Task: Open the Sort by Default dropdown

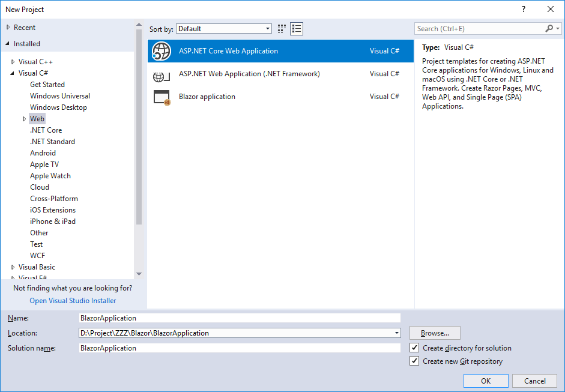Action: pyautogui.click(x=224, y=29)
